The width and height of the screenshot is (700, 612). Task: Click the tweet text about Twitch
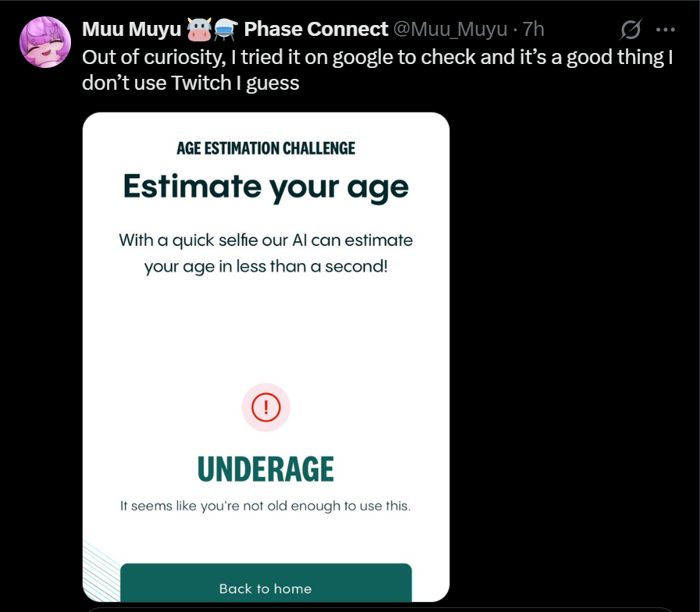[x=377, y=70]
